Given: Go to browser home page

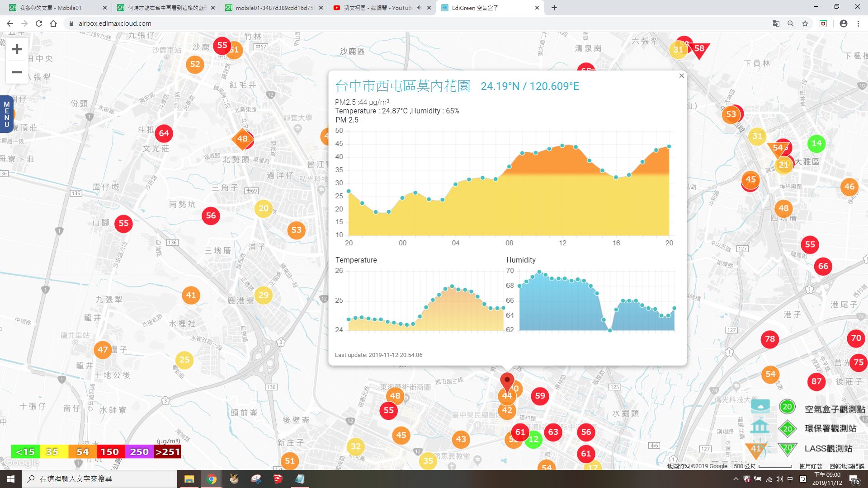Looking at the screenshot, I should pyautogui.click(x=53, y=23).
